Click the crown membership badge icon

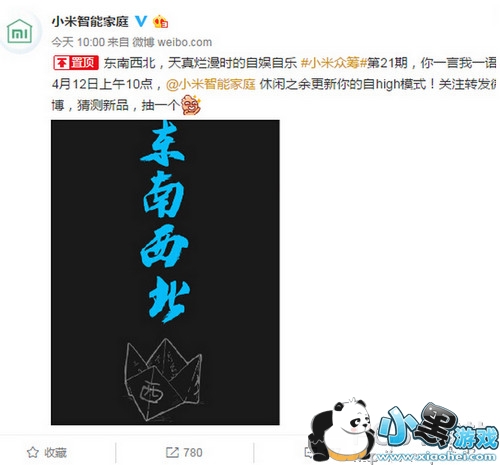(160, 22)
